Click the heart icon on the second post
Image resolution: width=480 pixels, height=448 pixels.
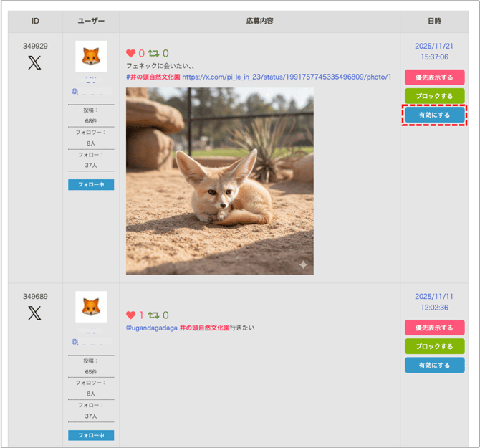pyautogui.click(x=130, y=315)
